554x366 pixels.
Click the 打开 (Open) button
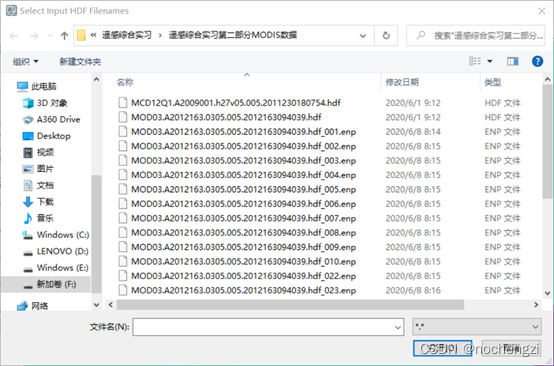coord(442,348)
